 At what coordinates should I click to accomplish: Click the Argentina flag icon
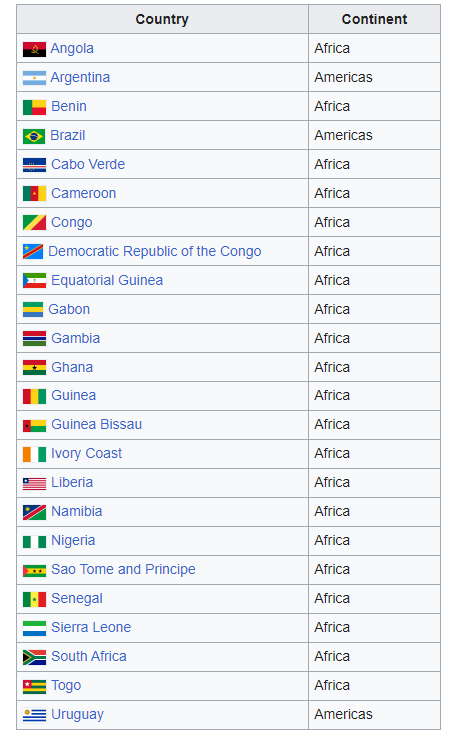[34, 78]
